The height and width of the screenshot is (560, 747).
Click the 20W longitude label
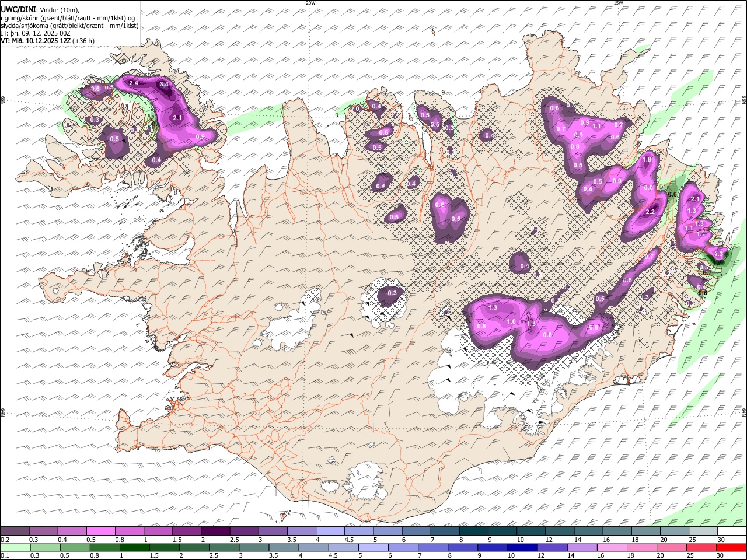click(x=310, y=3)
